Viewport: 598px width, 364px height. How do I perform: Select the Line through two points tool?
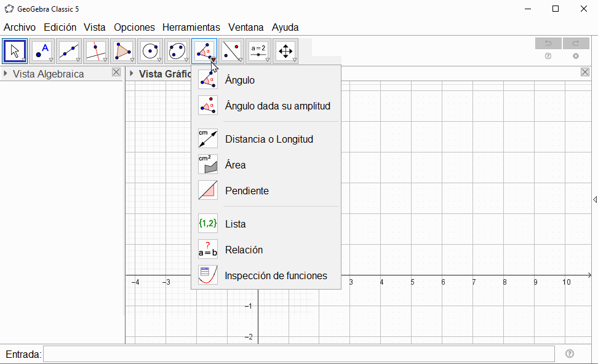pos(69,51)
